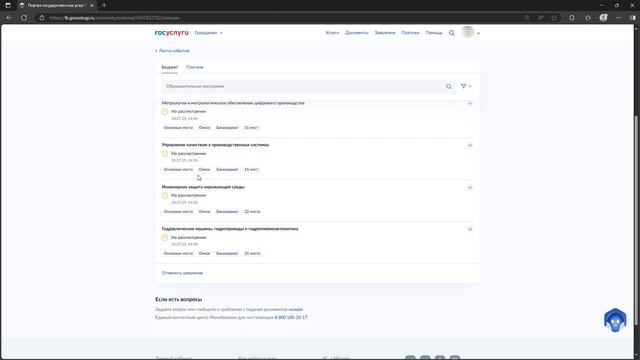Expand the Инженерная защита окружающей среды chevron

point(470,187)
